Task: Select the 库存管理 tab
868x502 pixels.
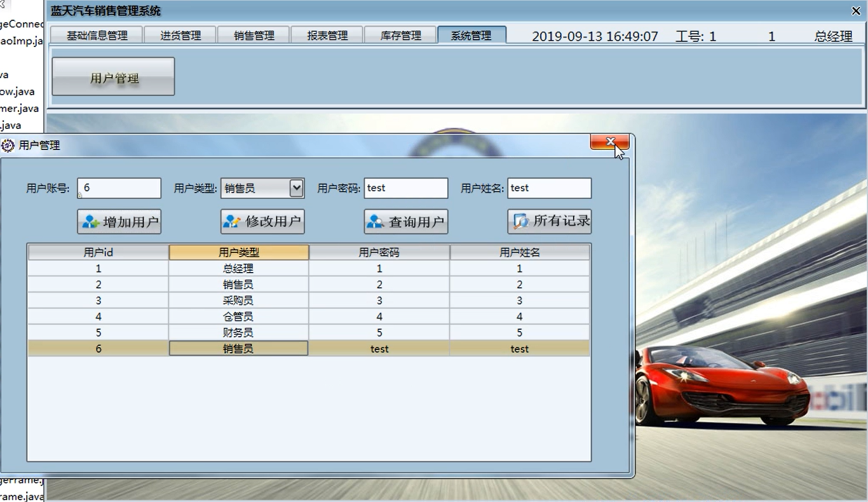Action: click(400, 36)
